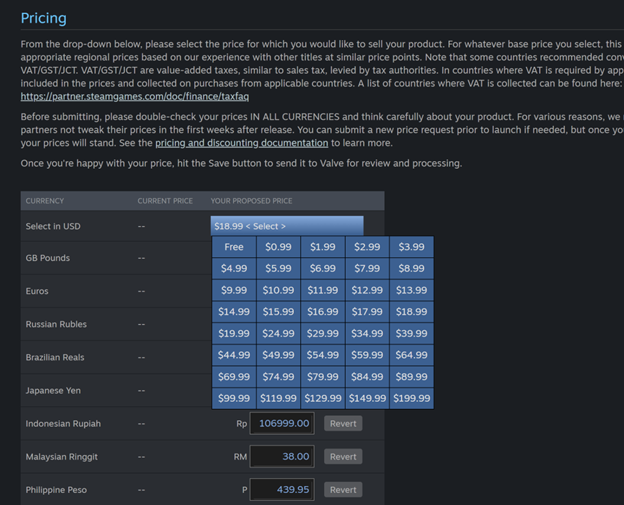This screenshot has width=624, height=505.
Task: Pick the $29.99 price option
Action: click(x=323, y=333)
